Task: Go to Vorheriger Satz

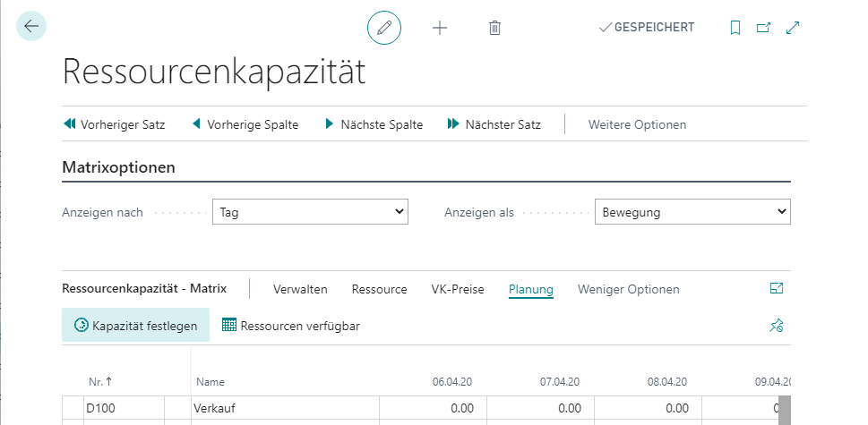Action: [x=115, y=124]
